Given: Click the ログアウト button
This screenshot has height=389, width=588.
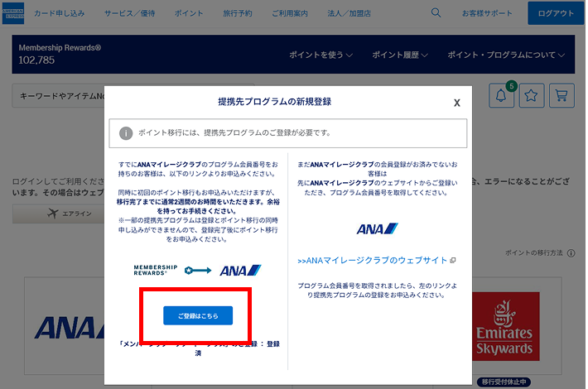Looking at the screenshot, I should pyautogui.click(x=556, y=13).
